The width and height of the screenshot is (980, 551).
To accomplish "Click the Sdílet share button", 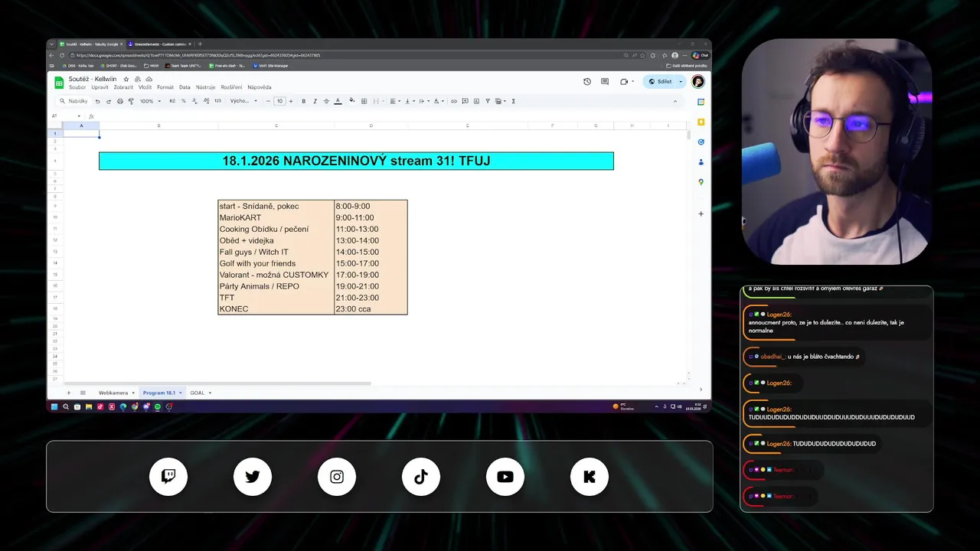I will coord(661,81).
